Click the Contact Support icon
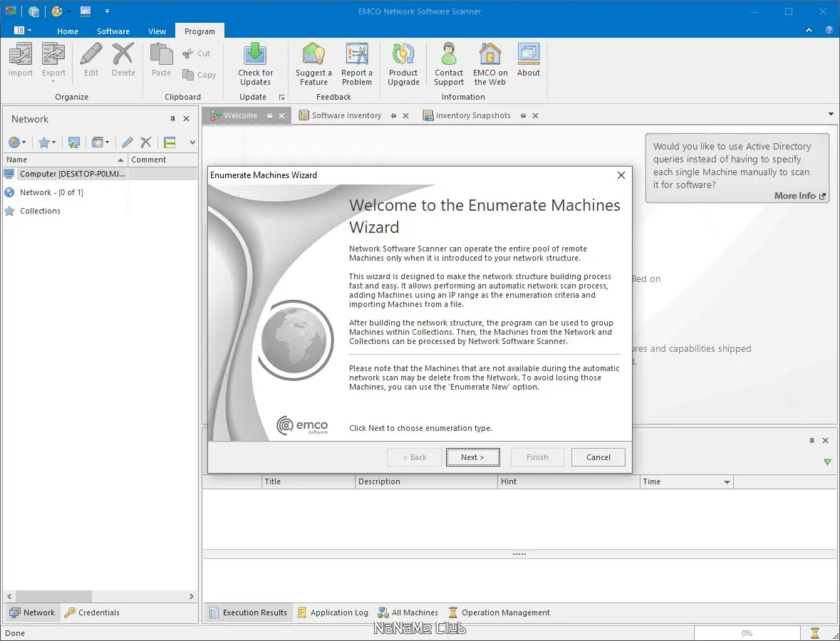The width and height of the screenshot is (840, 641). coord(449,56)
